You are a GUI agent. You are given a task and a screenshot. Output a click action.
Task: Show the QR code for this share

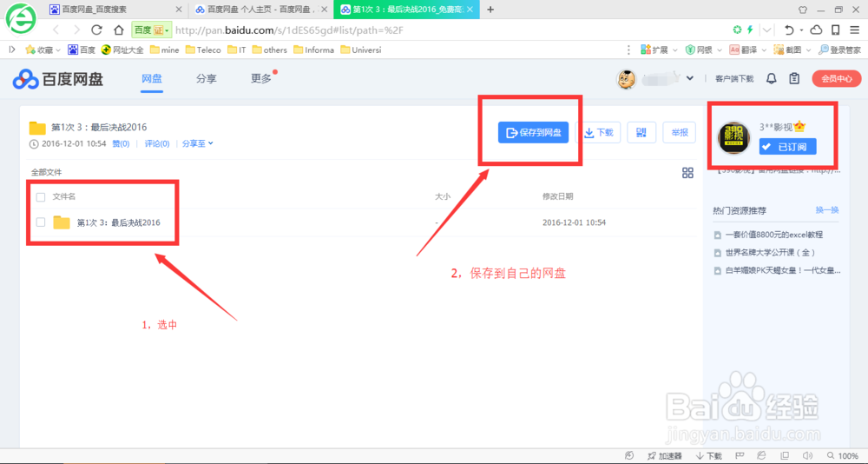point(641,132)
